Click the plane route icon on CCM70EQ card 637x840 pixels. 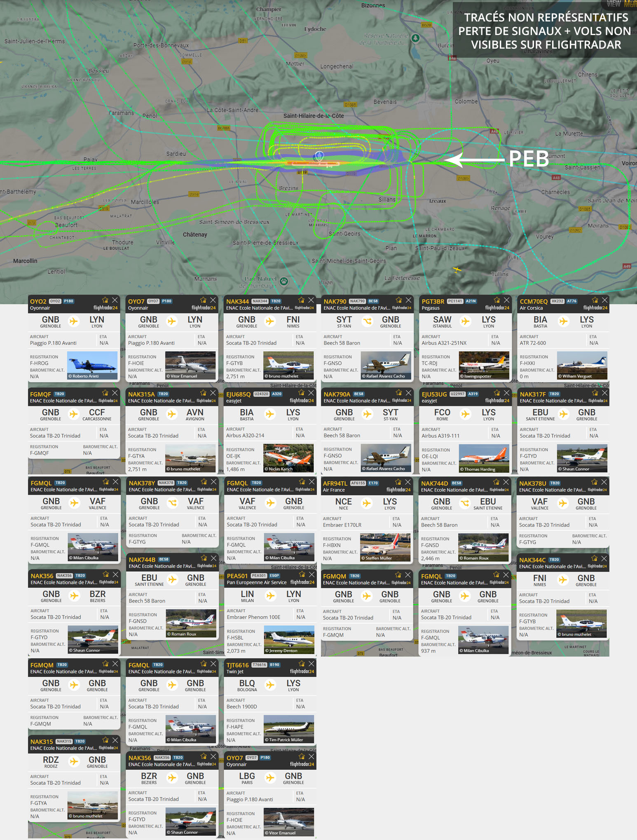(563, 321)
